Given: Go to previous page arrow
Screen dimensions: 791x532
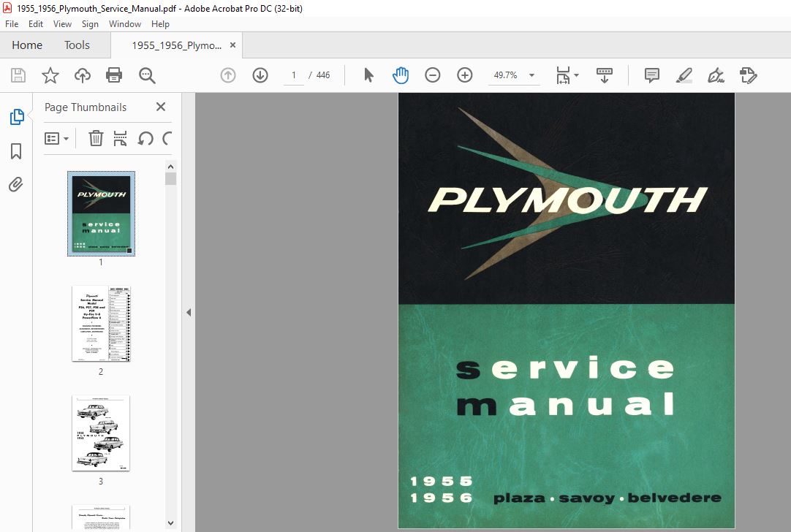Looking at the screenshot, I should (228, 76).
